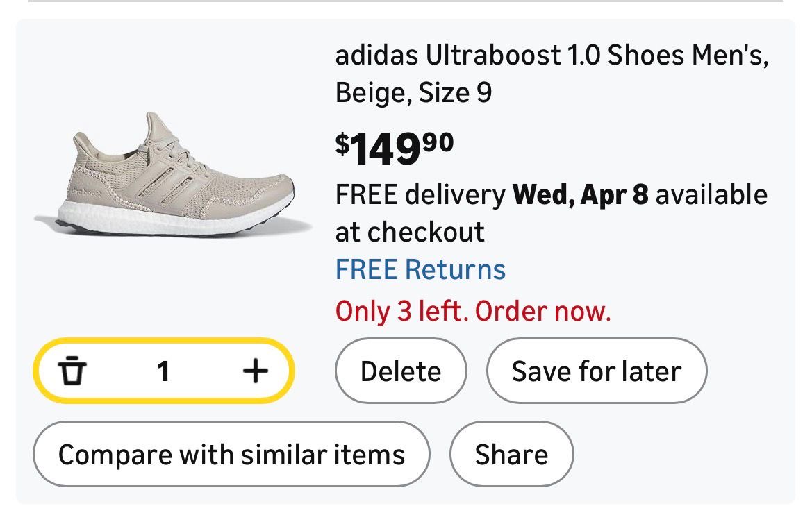Click the bold Wed, Apr 8 delivery date
The image size is (812, 531).
pos(580,195)
